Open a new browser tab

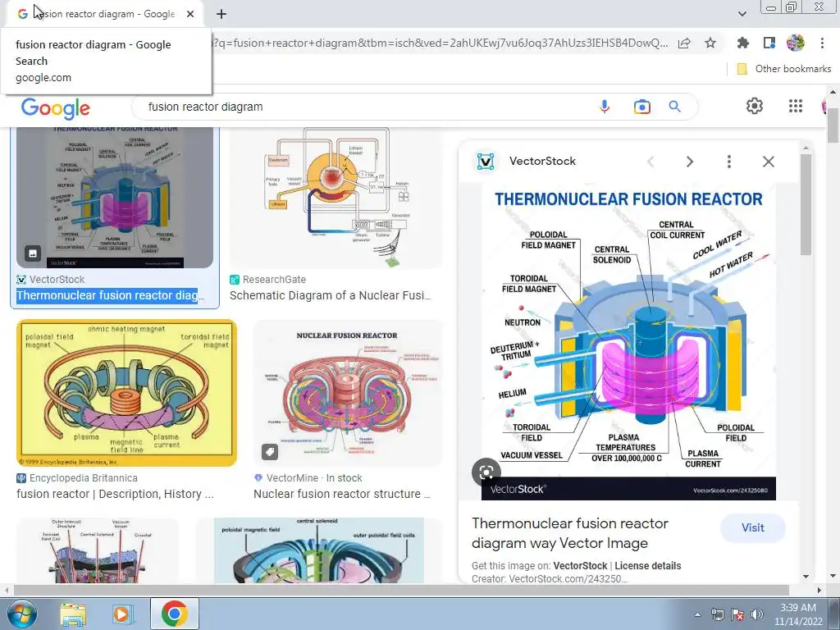click(221, 14)
